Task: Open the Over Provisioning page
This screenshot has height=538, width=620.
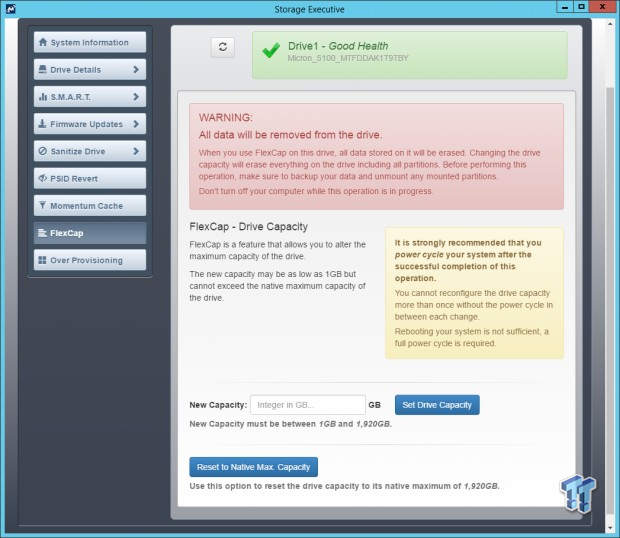Action: pyautogui.click(x=90, y=260)
